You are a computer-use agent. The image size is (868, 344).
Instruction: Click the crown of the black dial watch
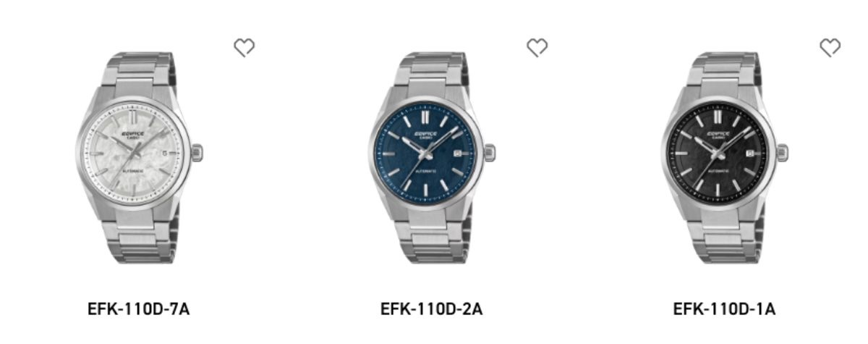click(x=782, y=153)
